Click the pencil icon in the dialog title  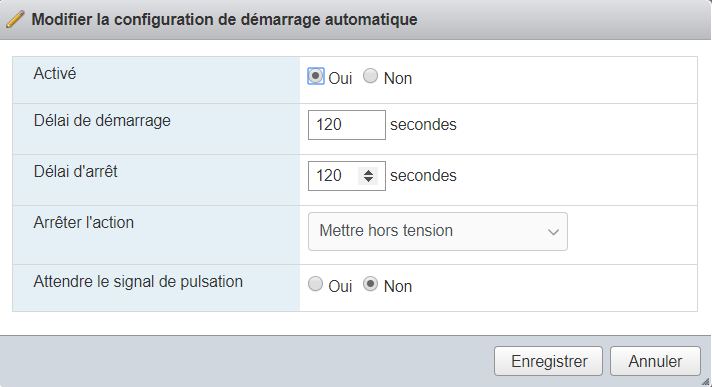(x=15, y=20)
